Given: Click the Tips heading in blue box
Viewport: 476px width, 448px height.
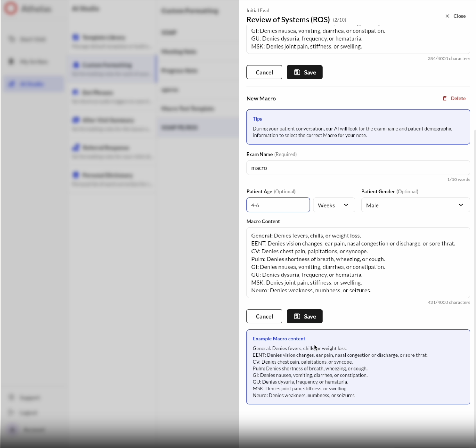Looking at the screenshot, I should point(257,119).
